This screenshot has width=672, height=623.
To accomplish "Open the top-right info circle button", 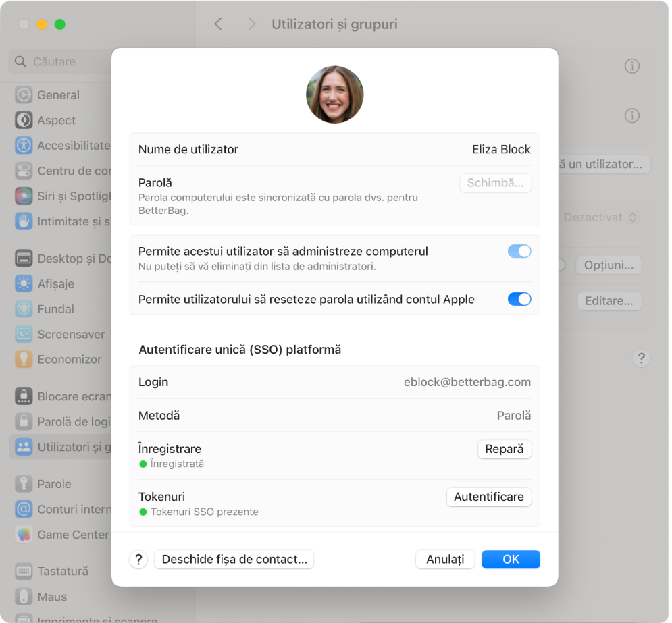I will pos(631,66).
